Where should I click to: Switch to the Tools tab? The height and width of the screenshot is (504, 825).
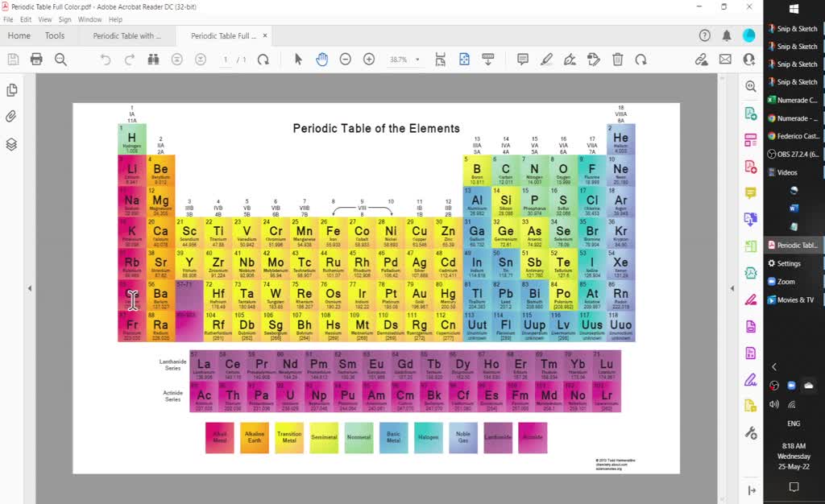[x=55, y=35]
